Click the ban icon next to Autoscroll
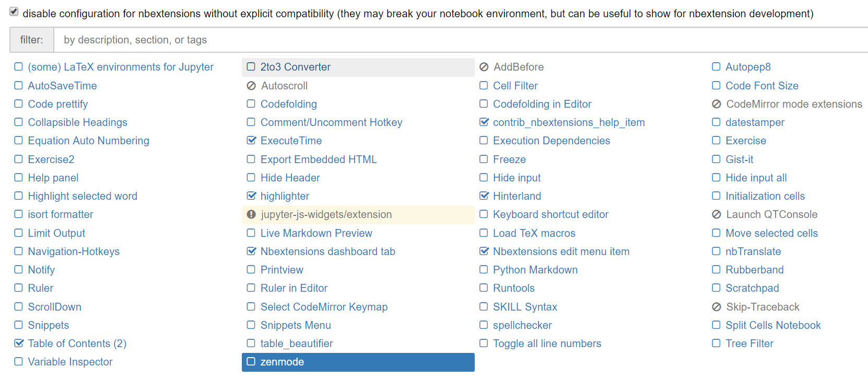The image size is (868, 378). pos(251,86)
